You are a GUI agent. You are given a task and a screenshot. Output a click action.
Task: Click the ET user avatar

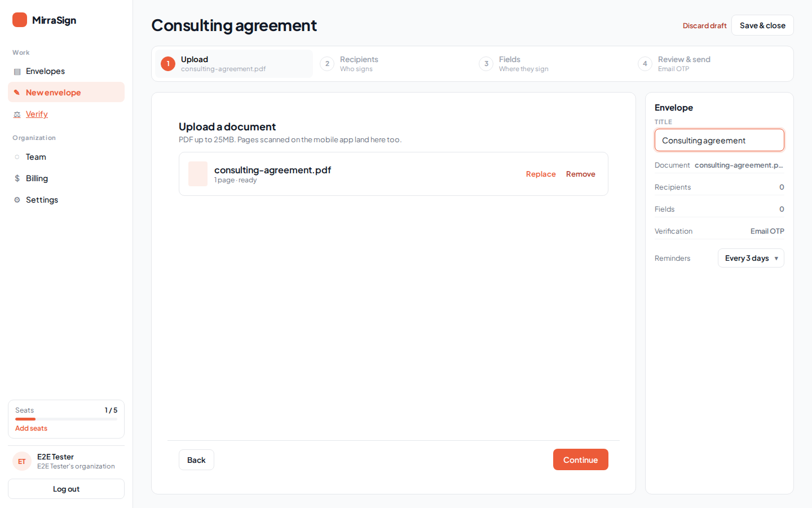[x=22, y=461]
